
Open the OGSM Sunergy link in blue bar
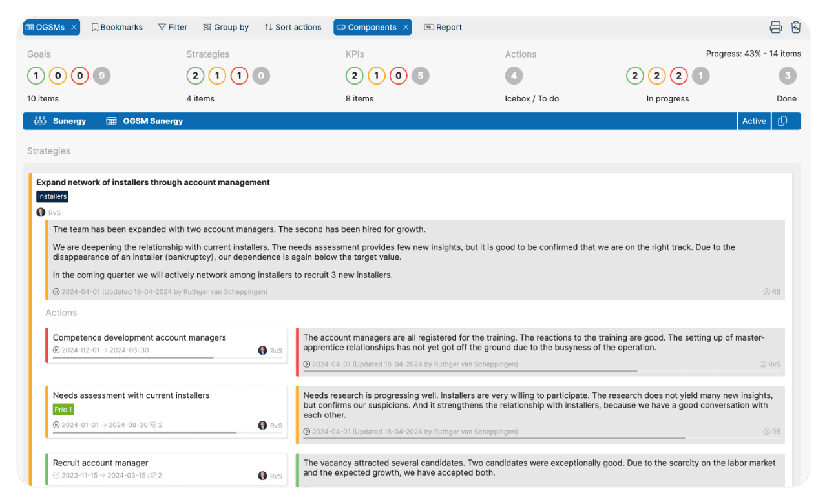point(145,121)
